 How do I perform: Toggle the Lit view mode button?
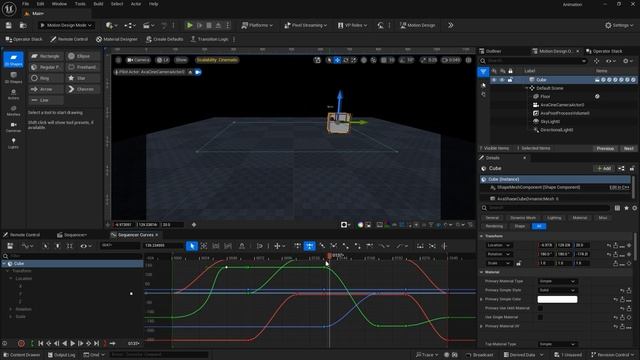click(x=163, y=60)
